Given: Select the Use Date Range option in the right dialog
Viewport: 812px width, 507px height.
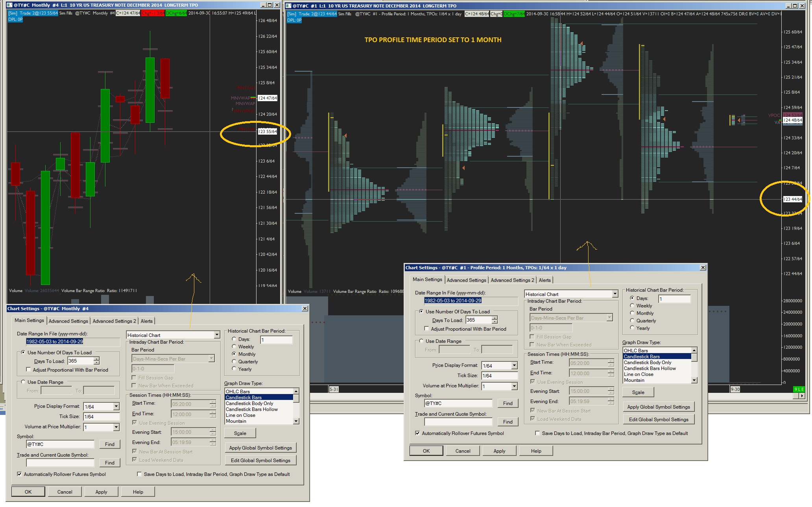Looking at the screenshot, I should click(x=421, y=341).
